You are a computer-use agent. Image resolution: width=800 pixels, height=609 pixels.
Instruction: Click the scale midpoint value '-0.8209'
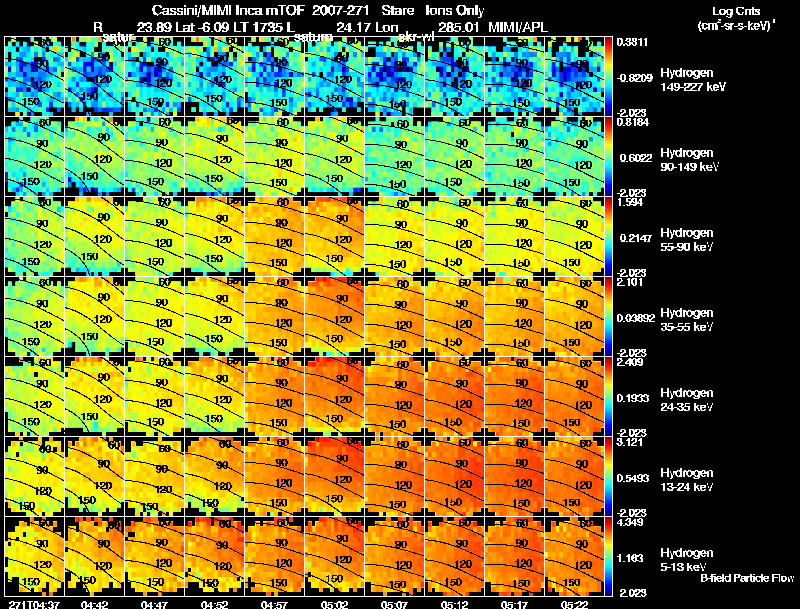click(634, 78)
